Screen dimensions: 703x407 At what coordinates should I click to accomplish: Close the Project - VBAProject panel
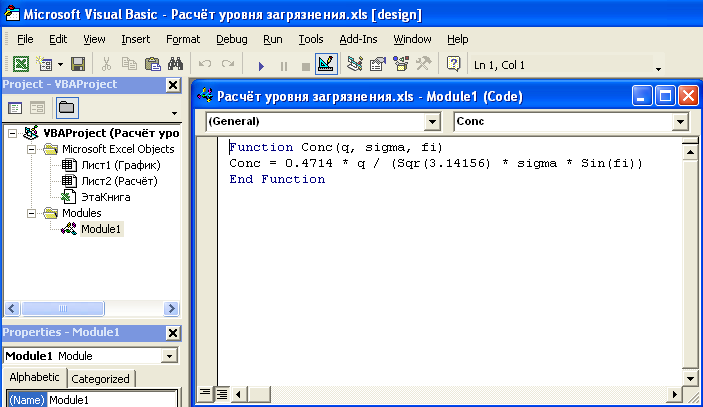173,85
